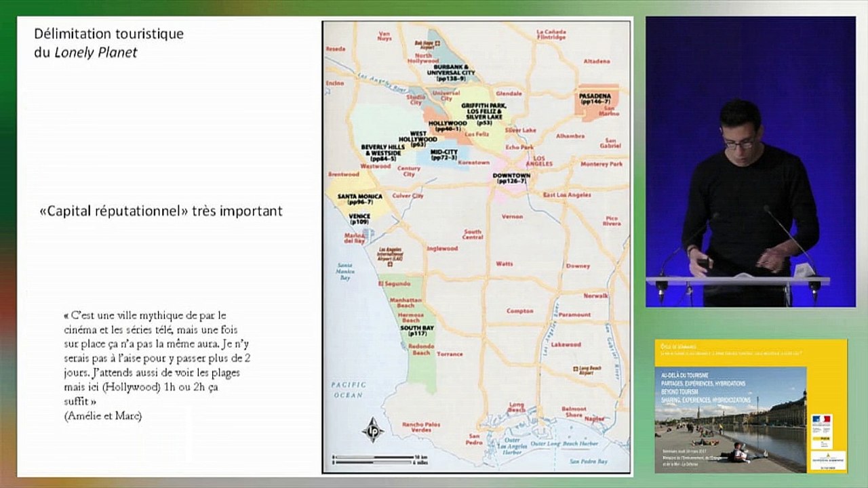Image resolution: width=868 pixels, height=488 pixels.
Task: Click the 'Koreatown' map label
Action: pos(473,163)
